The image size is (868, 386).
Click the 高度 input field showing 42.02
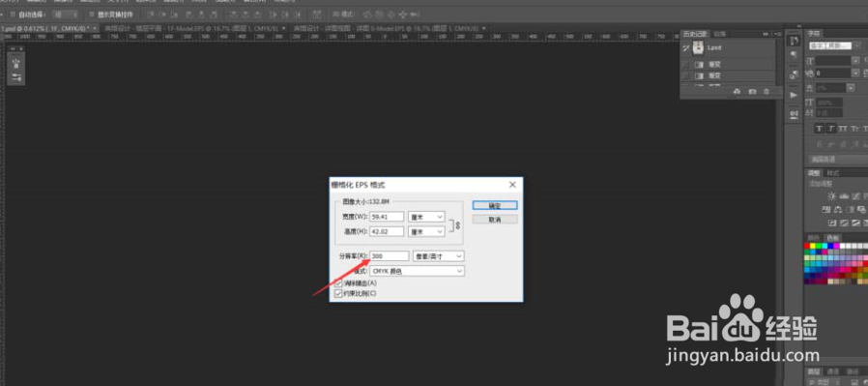click(x=387, y=231)
